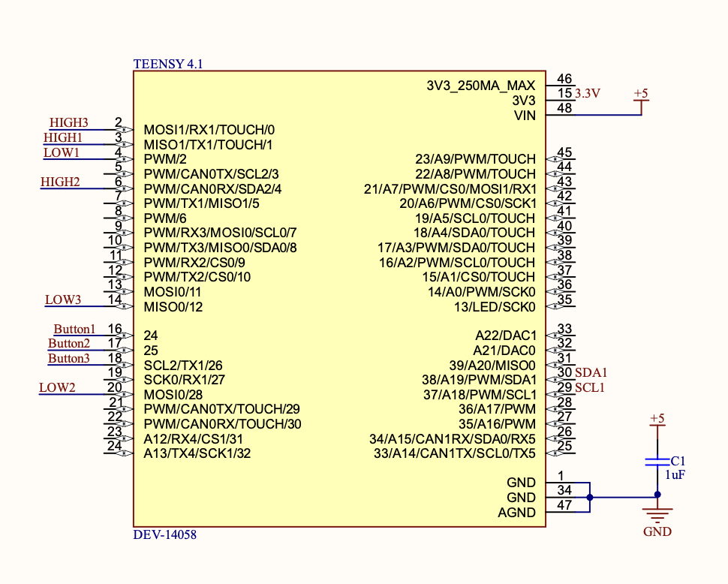This screenshot has height=584, width=728.
Task: Select the TEENSY 4.1 designator text
Action: 168,64
